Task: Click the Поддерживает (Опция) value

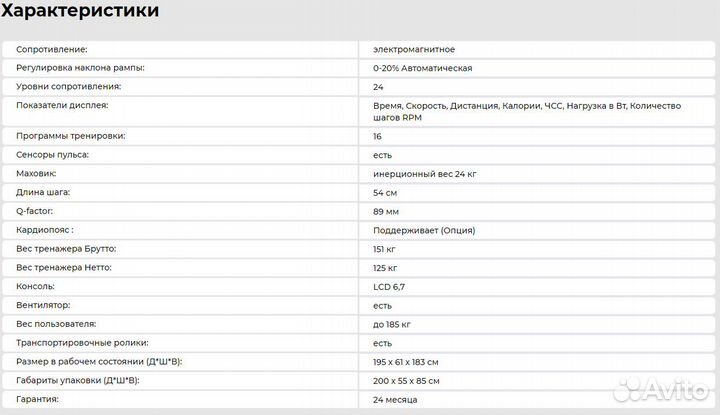Action: pos(423,230)
